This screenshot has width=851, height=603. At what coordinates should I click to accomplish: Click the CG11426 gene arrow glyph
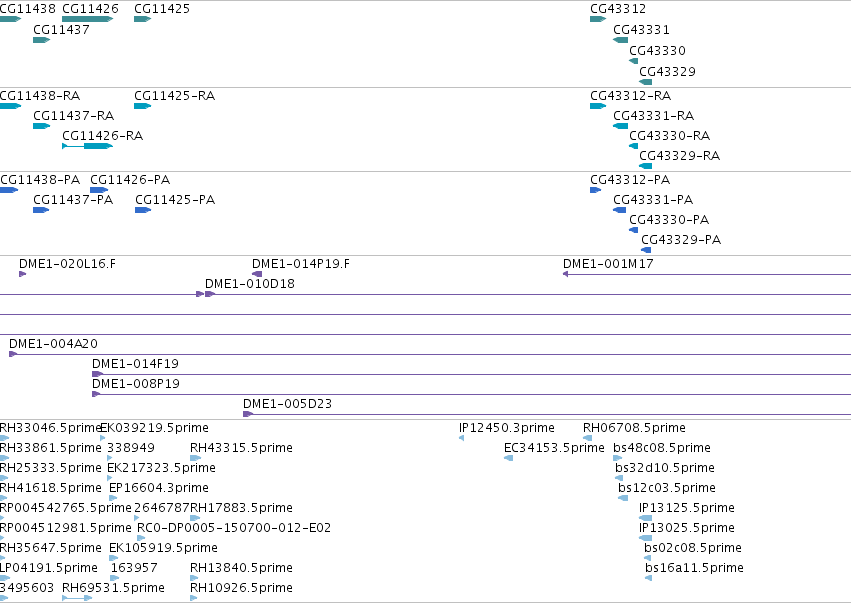[x=87, y=19]
